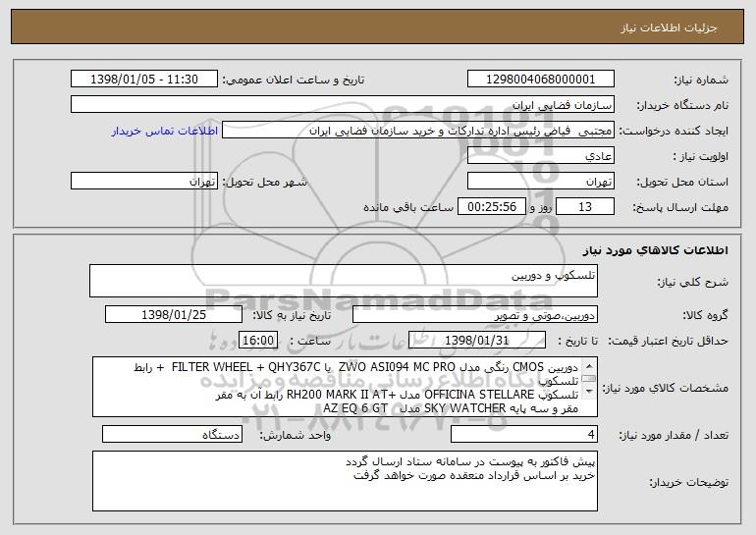Click the down arrow of specifications scrollbar

589,393
